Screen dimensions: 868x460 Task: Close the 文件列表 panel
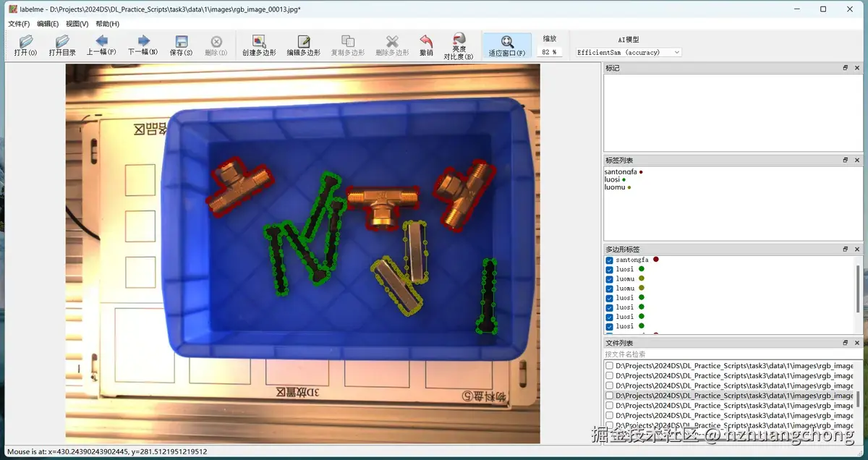(857, 343)
